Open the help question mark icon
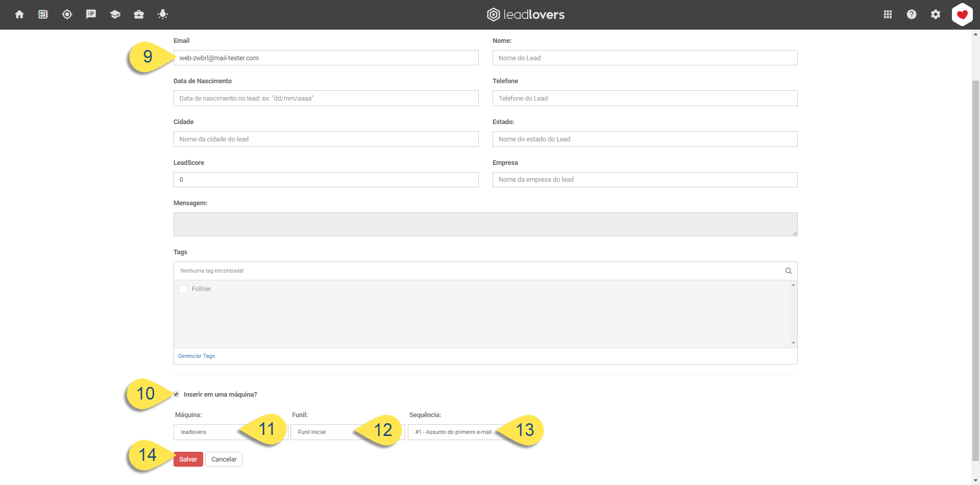The width and height of the screenshot is (980, 485). click(912, 14)
